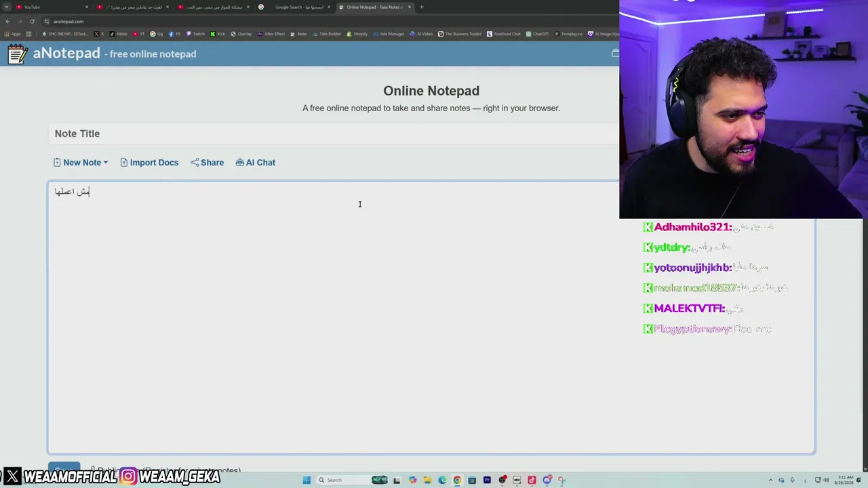Open the Snipping Tool taskbar icon
The width and height of the screenshot is (868, 488).
pos(561,480)
